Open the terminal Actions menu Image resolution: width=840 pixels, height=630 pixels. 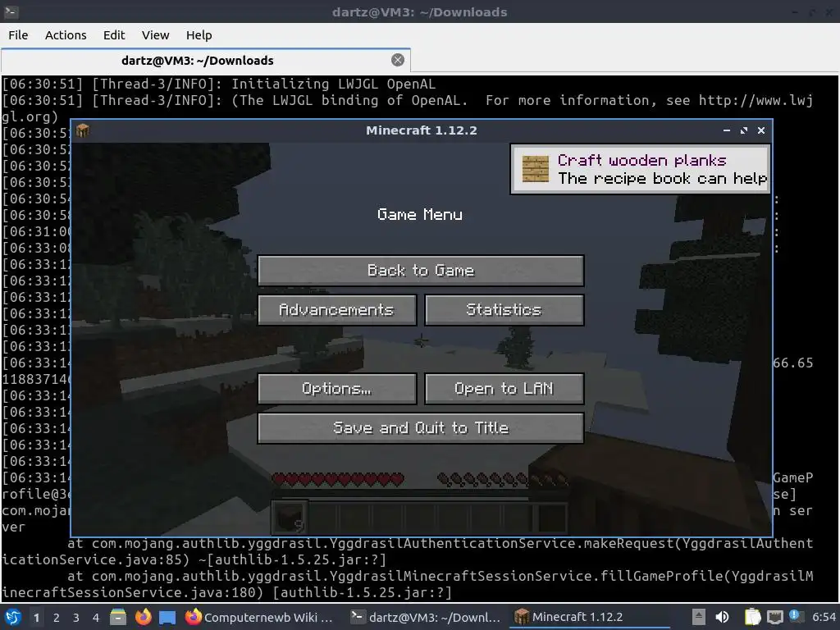point(66,35)
